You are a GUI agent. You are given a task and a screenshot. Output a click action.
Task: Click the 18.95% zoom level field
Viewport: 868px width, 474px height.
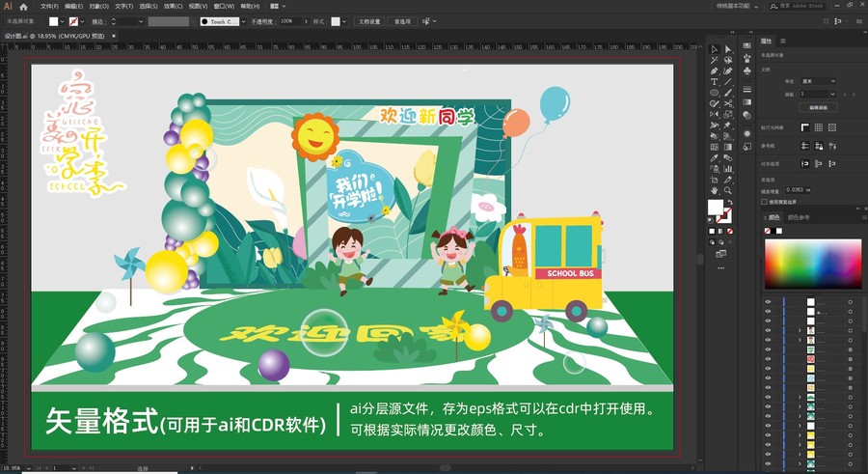[x=13, y=468]
